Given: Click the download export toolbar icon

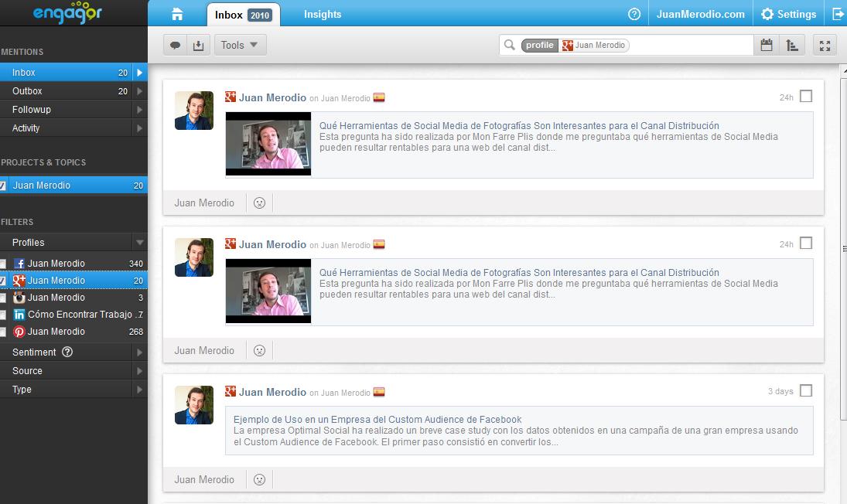Looking at the screenshot, I should tap(198, 46).
